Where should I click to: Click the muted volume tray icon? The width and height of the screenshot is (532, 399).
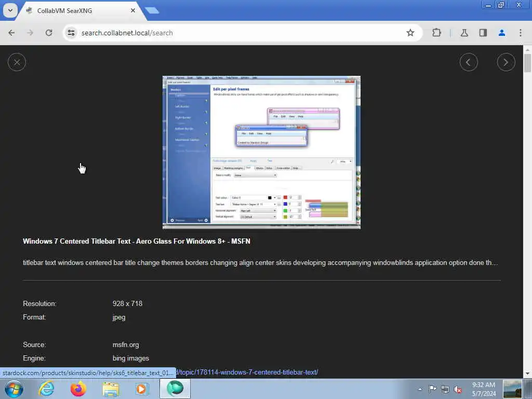[x=458, y=389]
